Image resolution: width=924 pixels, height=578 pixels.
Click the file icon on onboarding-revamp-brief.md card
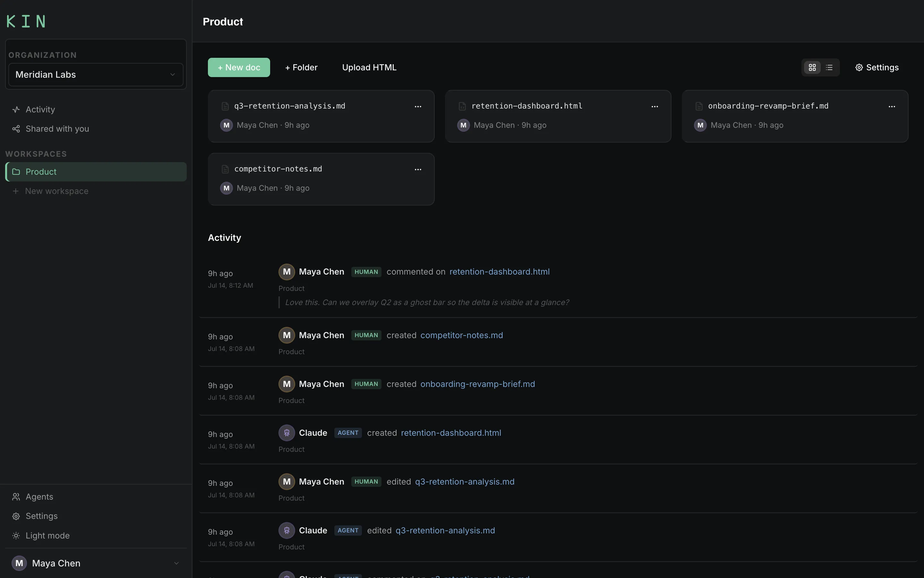pos(699,106)
